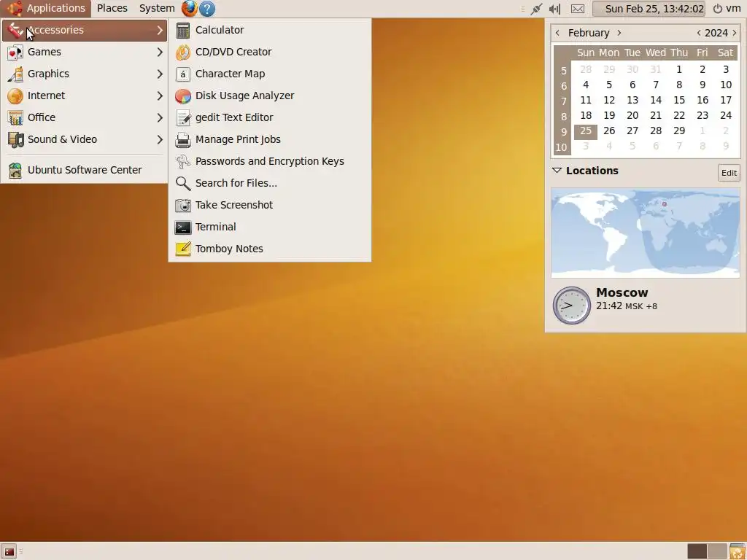
Task: Click the Firefox launcher in top panel
Action: point(190,8)
